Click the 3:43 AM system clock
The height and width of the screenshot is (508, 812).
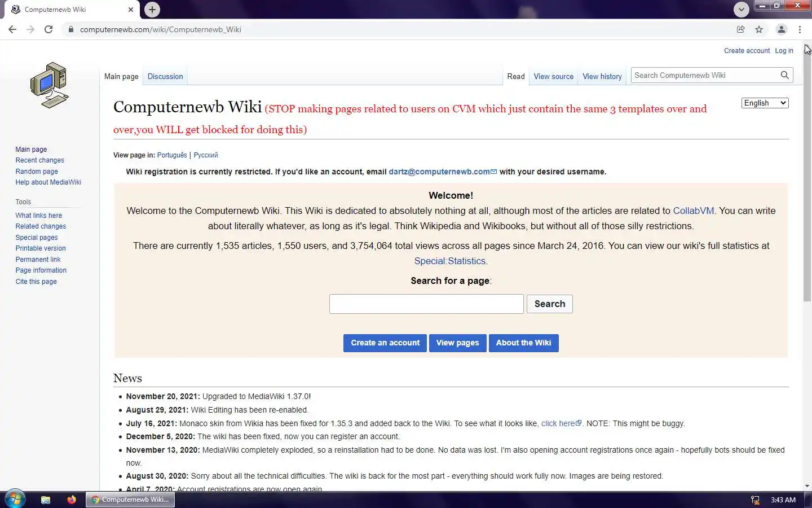tap(783, 500)
